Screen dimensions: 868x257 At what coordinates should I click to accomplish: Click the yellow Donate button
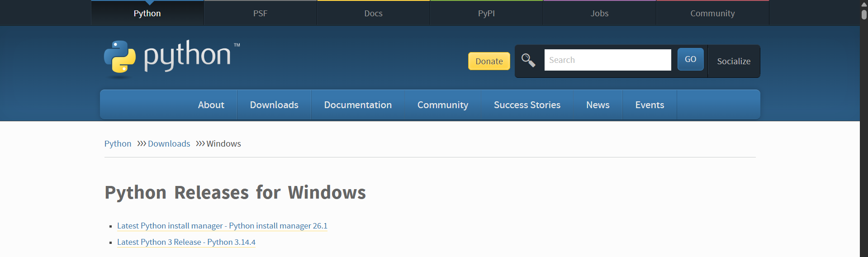pos(489,61)
